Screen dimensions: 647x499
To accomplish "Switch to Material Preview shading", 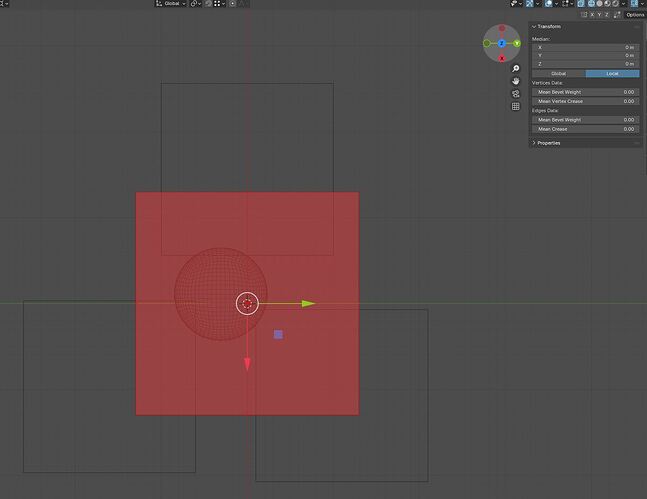I will click(607, 4).
